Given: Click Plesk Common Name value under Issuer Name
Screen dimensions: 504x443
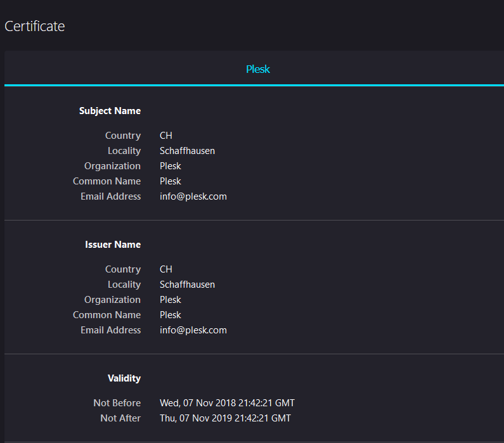Looking at the screenshot, I should [171, 315].
